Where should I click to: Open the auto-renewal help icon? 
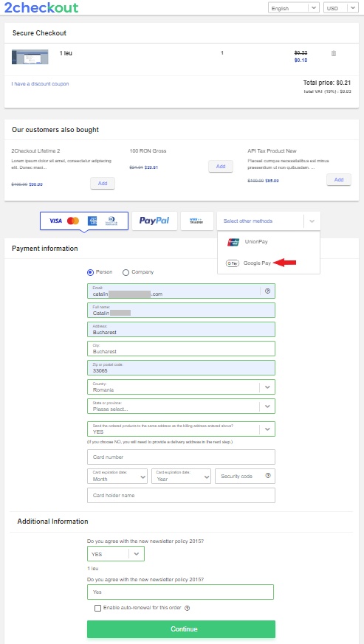pyautogui.click(x=187, y=609)
